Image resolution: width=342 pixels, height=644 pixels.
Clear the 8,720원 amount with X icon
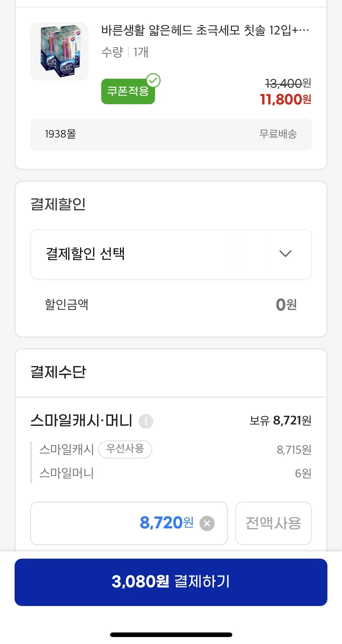[207, 523]
